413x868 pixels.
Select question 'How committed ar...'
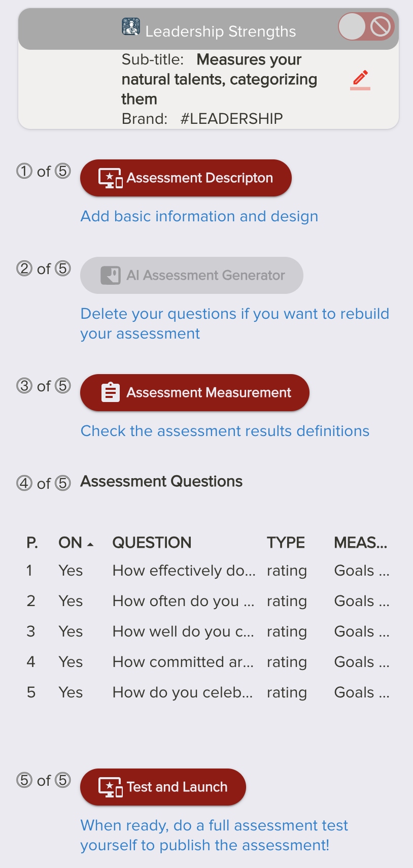(x=183, y=662)
